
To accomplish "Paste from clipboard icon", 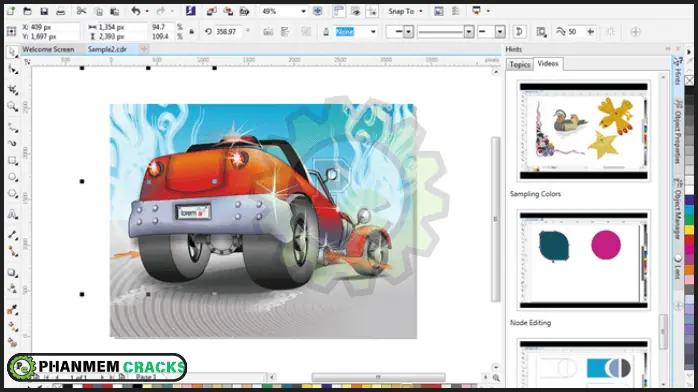I will click(x=114, y=11).
